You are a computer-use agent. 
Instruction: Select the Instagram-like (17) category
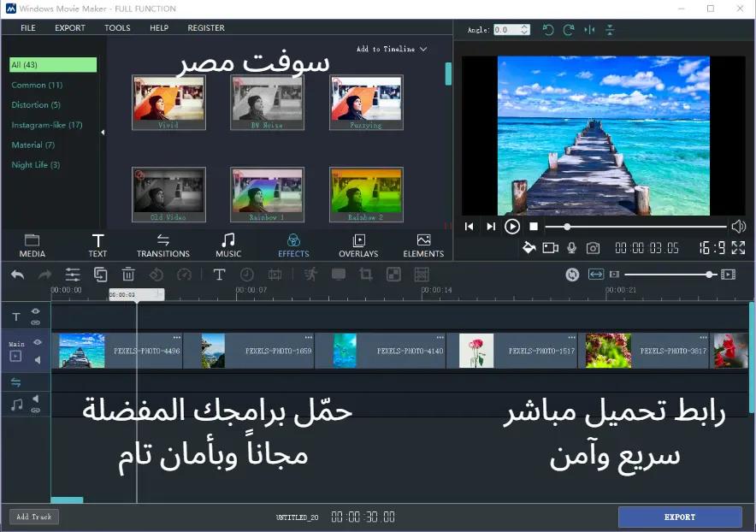point(47,125)
